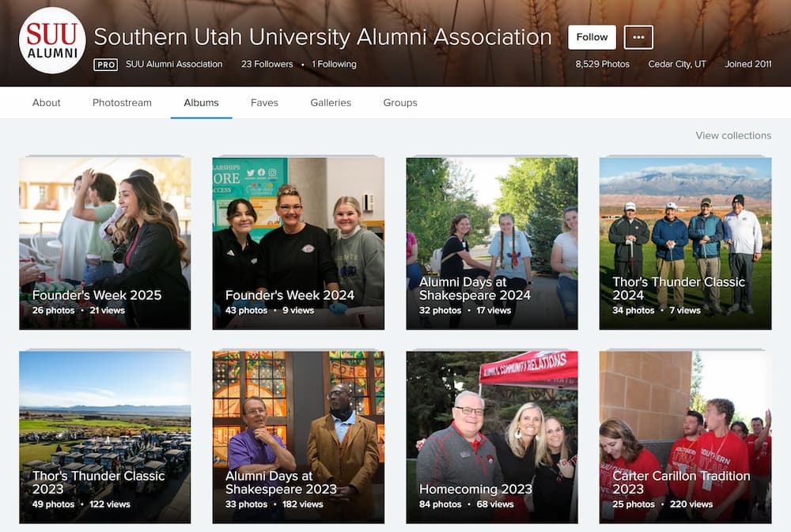Screen dimensions: 791x532
Task: Open the Founder's Week 2025 album
Action: tap(104, 243)
